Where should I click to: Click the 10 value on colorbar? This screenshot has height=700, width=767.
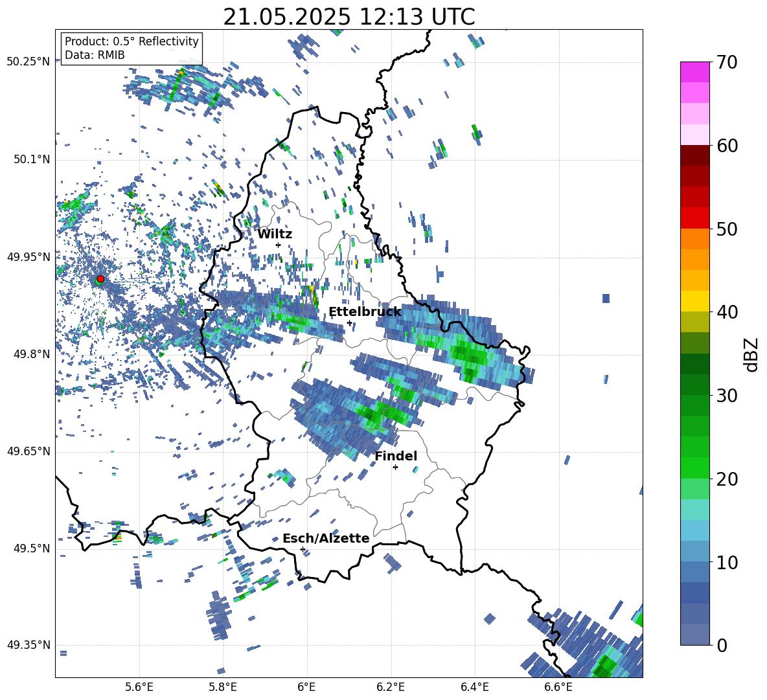click(726, 562)
